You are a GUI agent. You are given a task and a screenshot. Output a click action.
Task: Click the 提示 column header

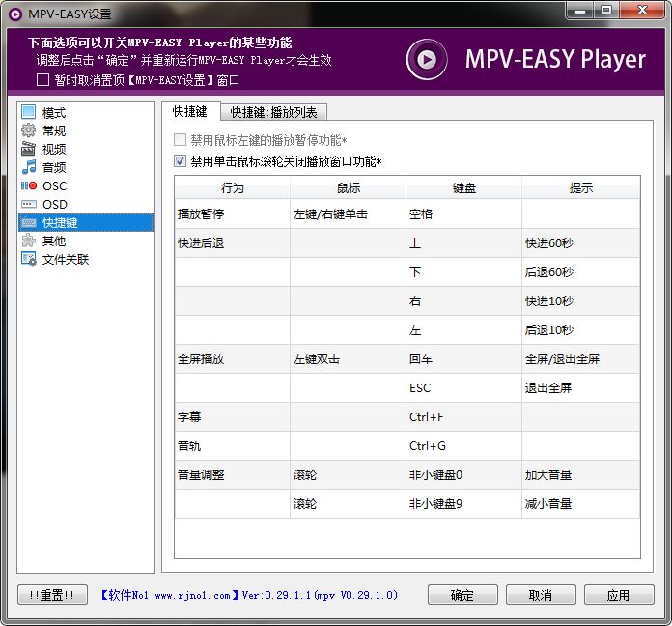tap(580, 187)
